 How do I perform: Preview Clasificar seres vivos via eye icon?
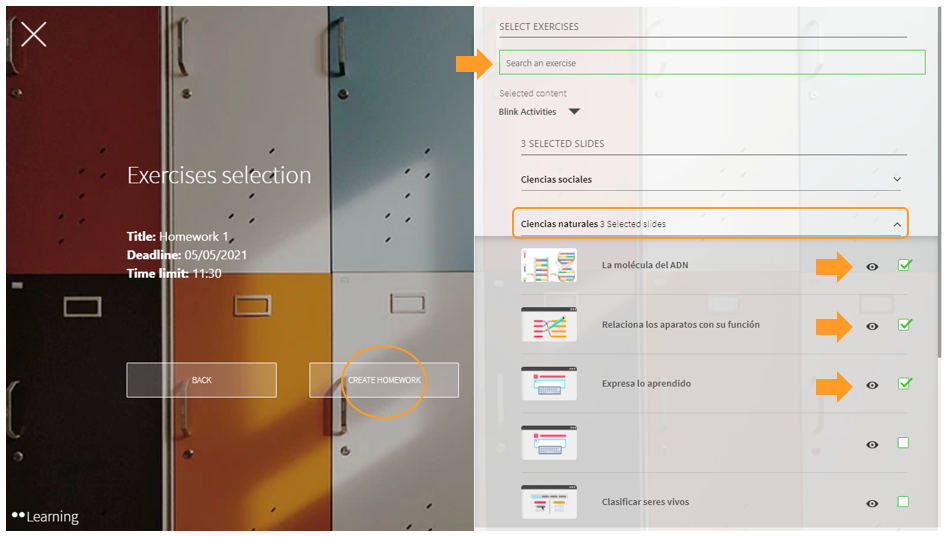(x=872, y=503)
